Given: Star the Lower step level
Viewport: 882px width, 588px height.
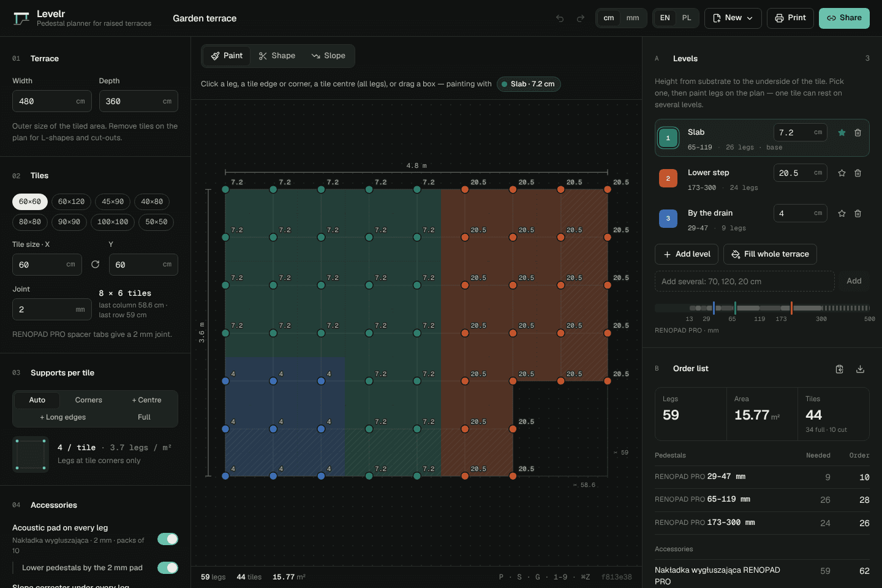Looking at the screenshot, I should [842, 173].
